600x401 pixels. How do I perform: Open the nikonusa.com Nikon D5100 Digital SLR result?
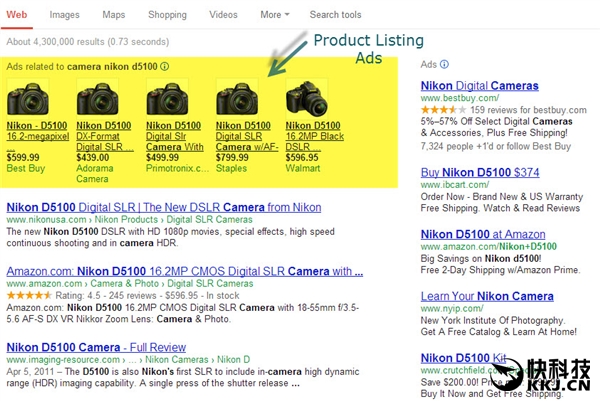(x=164, y=208)
